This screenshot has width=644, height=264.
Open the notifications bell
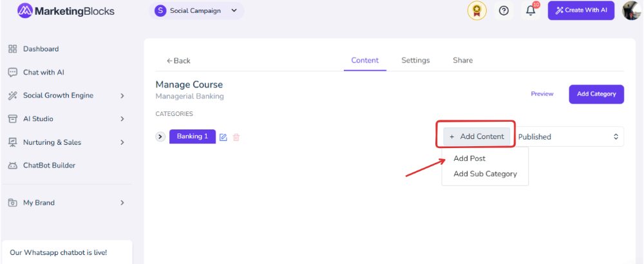click(531, 10)
